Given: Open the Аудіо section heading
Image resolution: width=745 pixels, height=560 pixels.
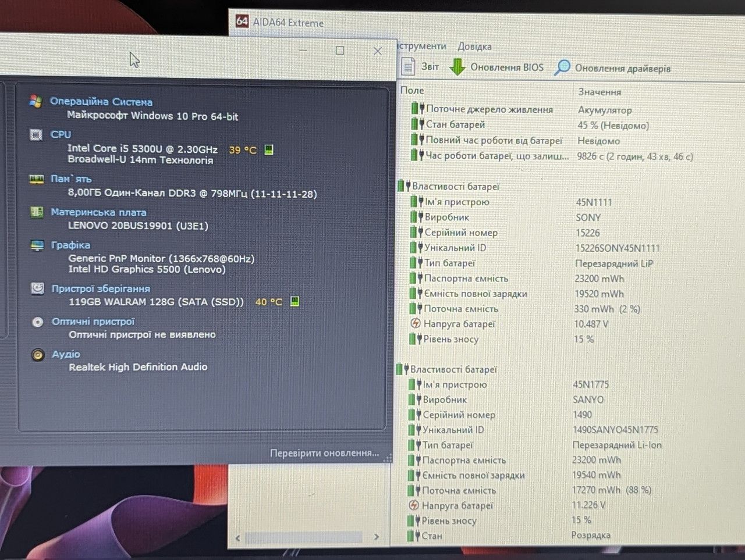Looking at the screenshot, I should pos(66,354).
